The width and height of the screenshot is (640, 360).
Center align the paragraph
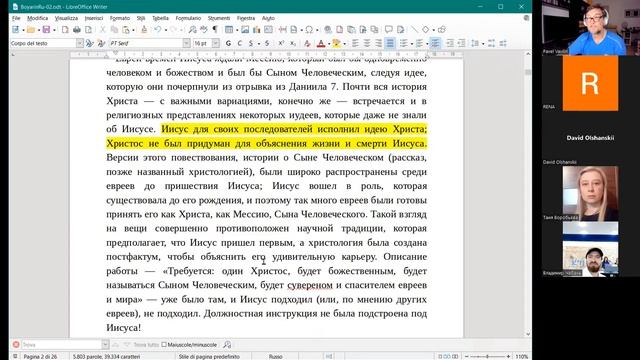(x=367, y=43)
